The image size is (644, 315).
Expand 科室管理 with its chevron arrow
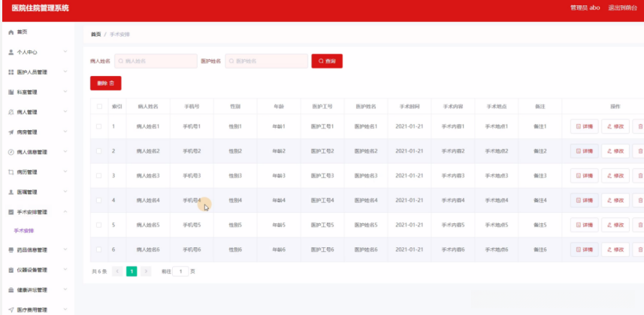(x=65, y=92)
